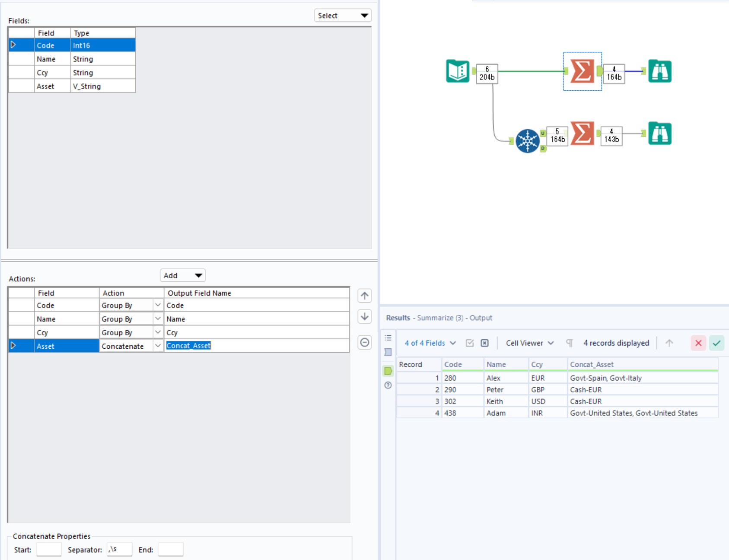Toggle whitespace display with paragraph mark icon
The width and height of the screenshot is (729, 560).
(569, 343)
